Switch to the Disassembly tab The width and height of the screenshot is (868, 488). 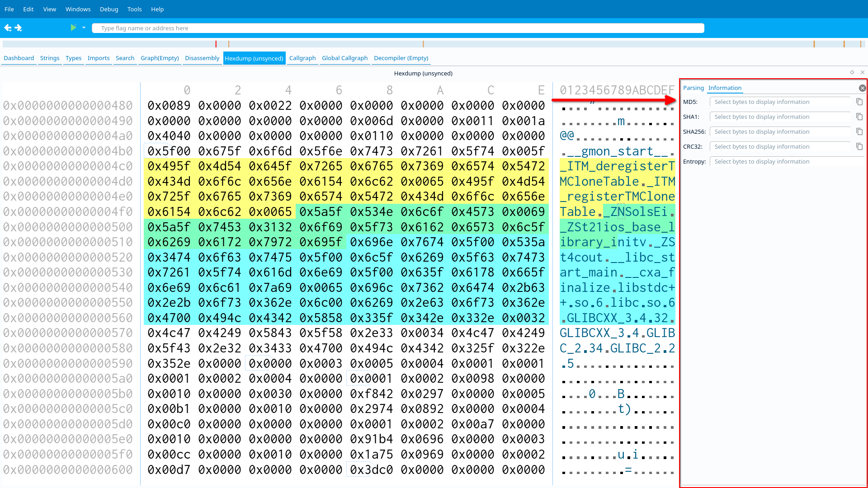tap(202, 58)
